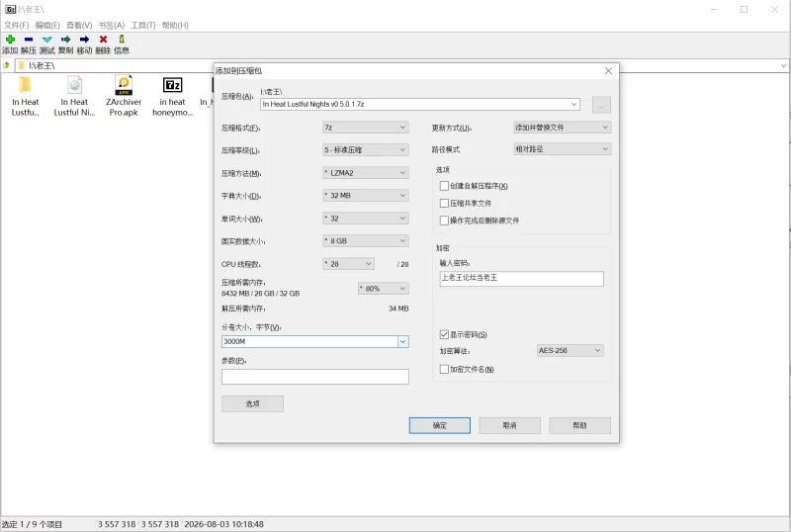This screenshot has width=791, height=532.
Task: Click the Copy (复制) toolbar icon
Action: (65, 40)
